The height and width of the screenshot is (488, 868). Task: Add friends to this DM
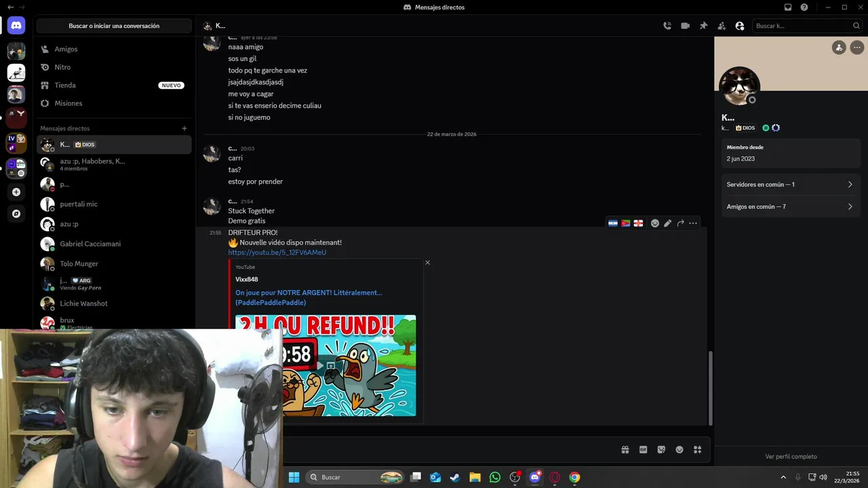pos(722,26)
